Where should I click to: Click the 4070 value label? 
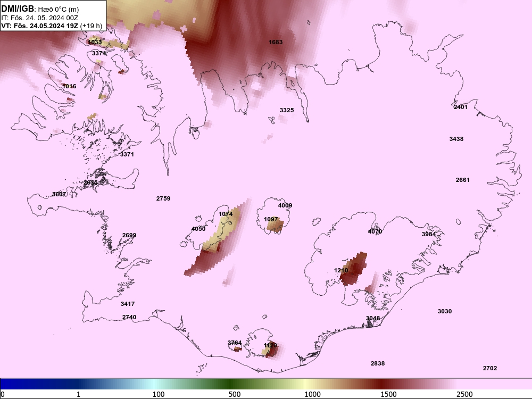click(375, 232)
